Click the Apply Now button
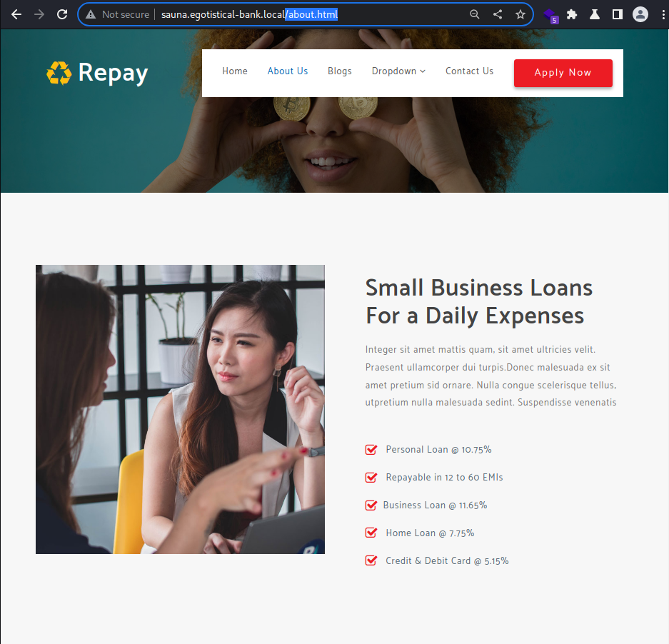The height and width of the screenshot is (644, 669). (x=563, y=73)
